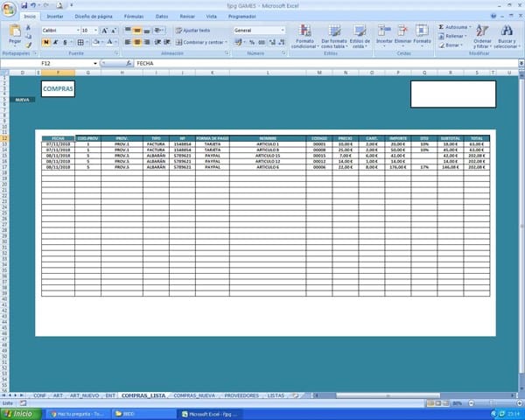The width and height of the screenshot is (525, 420).
Task: Align text to middle of cell
Action: coord(137,31)
